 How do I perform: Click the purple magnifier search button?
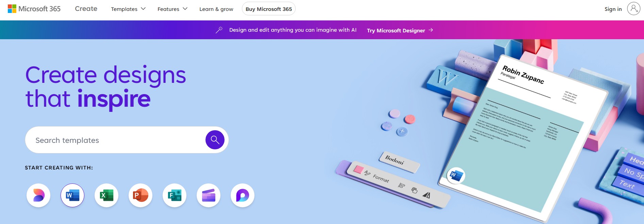[x=215, y=140]
